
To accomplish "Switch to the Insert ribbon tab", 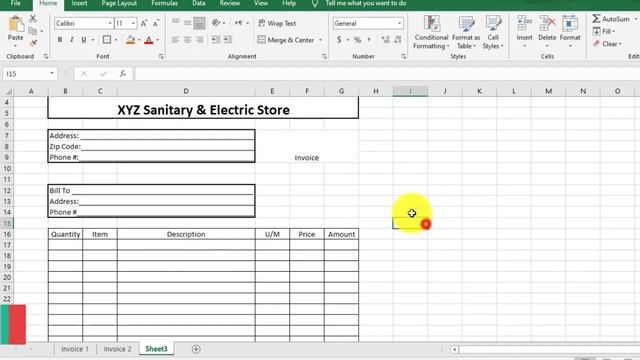I will click(79, 3).
